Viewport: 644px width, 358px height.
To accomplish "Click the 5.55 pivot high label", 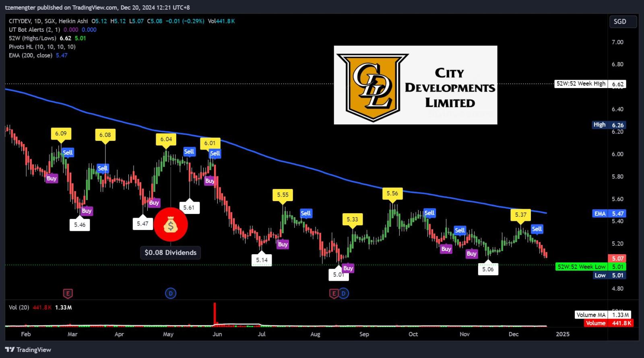I will click(283, 195).
